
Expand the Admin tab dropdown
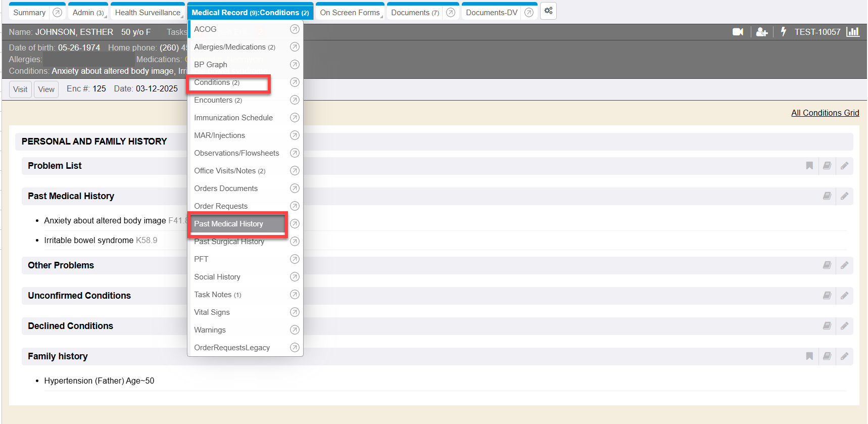pyautogui.click(x=88, y=13)
